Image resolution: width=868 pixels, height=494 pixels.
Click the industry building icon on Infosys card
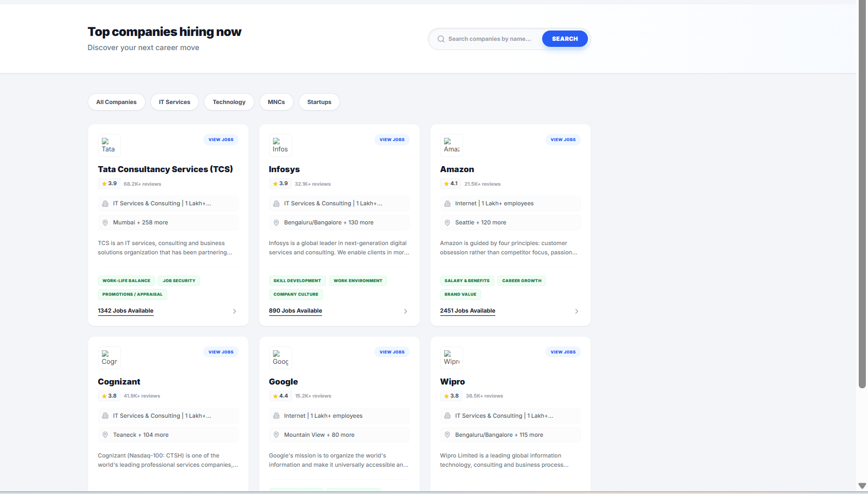[x=276, y=204]
